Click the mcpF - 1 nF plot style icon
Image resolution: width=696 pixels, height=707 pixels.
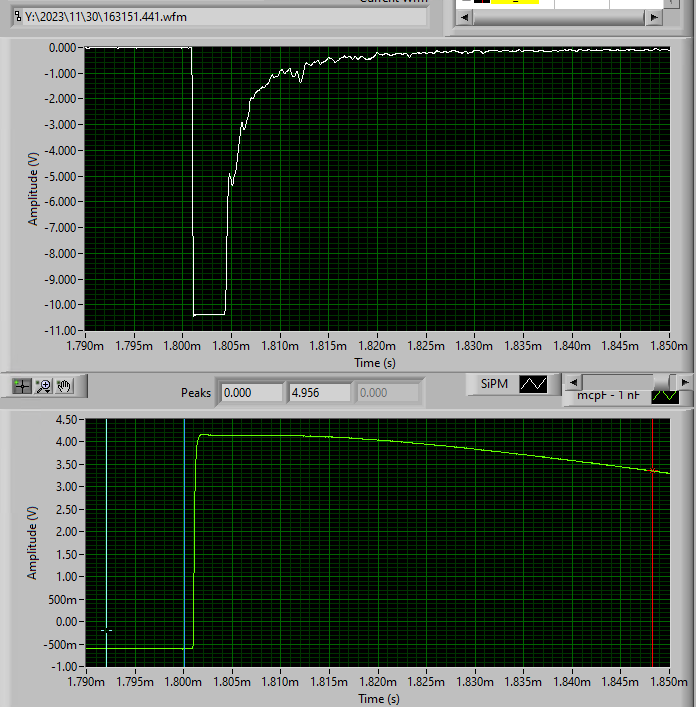click(x=665, y=397)
